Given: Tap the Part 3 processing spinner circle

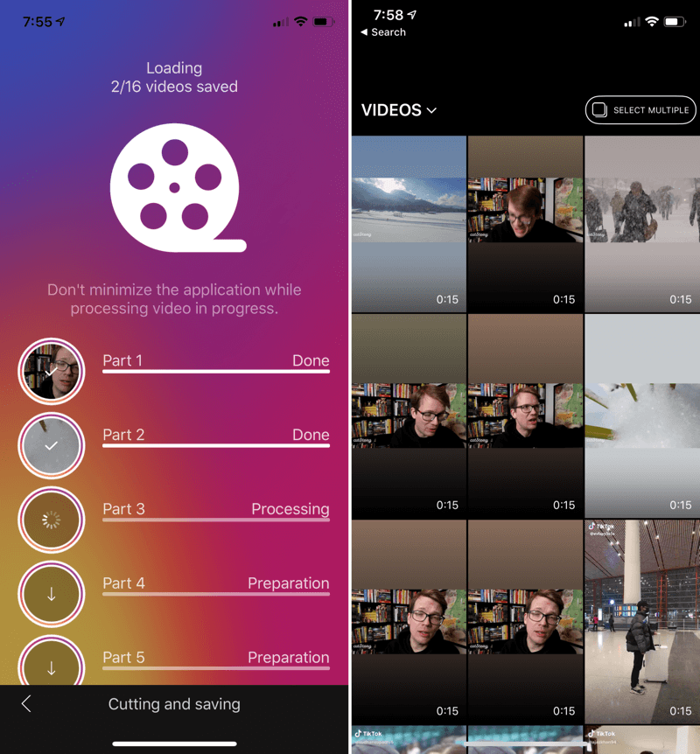Looking at the screenshot, I should click(x=51, y=520).
